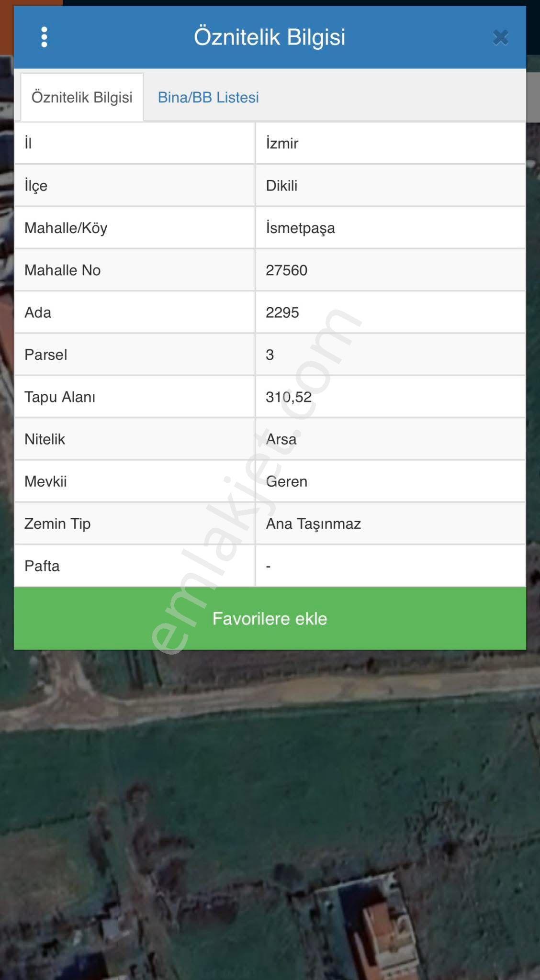Select the Nitelik value Arsa
The width and height of the screenshot is (540, 980).
(x=281, y=439)
